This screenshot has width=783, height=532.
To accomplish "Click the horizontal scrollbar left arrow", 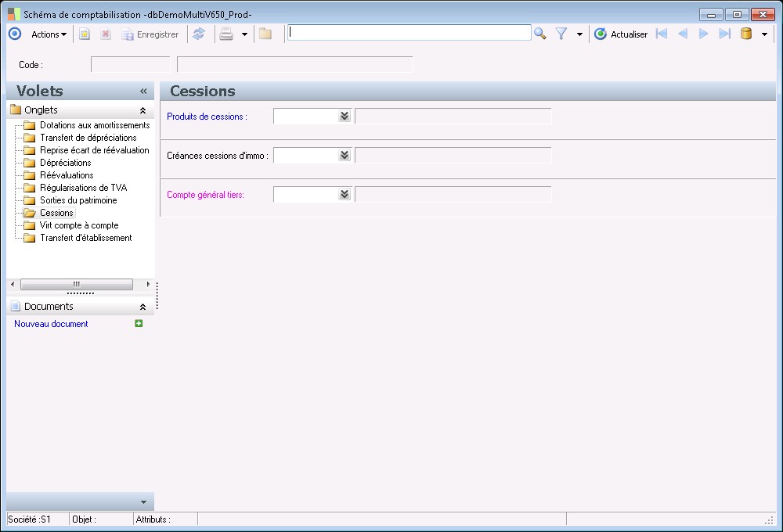I will (x=13, y=284).
